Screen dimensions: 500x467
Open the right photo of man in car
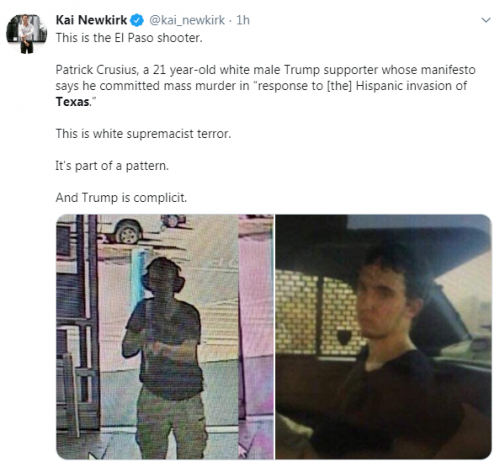tap(383, 337)
